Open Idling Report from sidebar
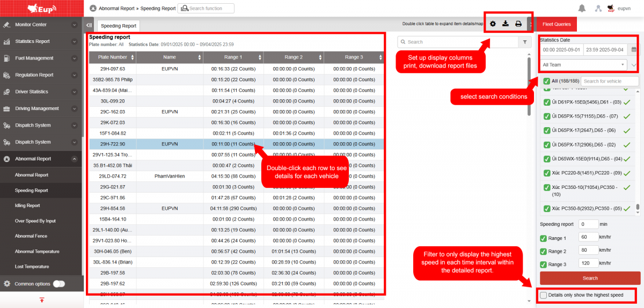This screenshot has height=308, width=644. (27, 206)
